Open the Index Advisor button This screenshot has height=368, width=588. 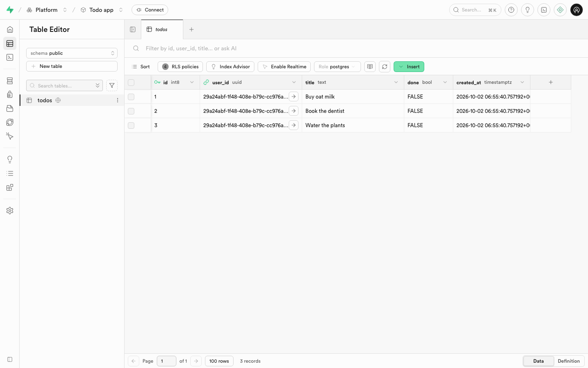tap(230, 67)
